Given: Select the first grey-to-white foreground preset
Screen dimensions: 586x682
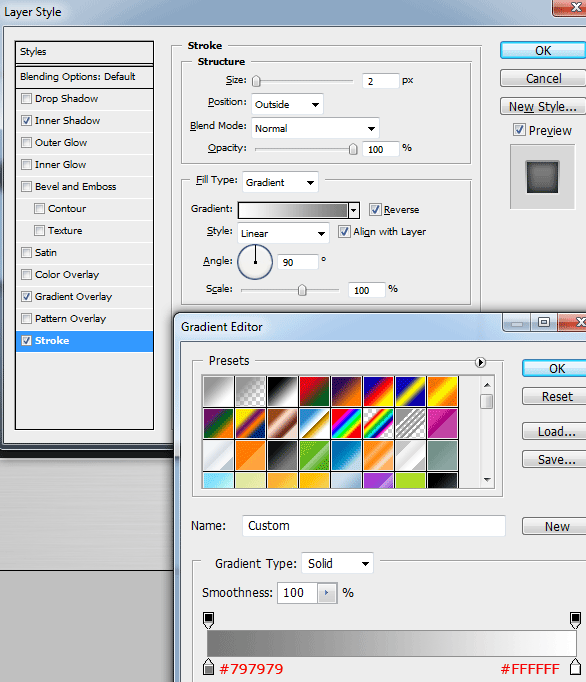Looking at the screenshot, I should (218, 391).
